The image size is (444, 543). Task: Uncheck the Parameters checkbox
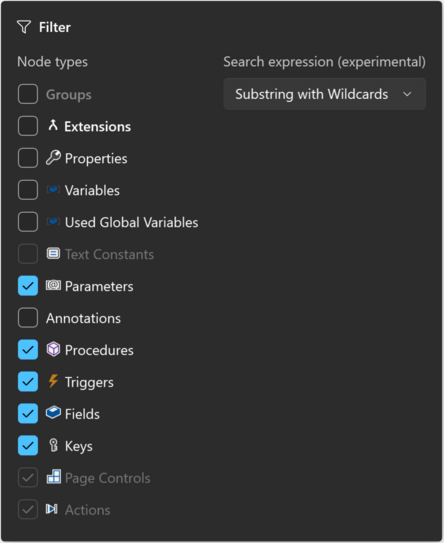pos(28,286)
